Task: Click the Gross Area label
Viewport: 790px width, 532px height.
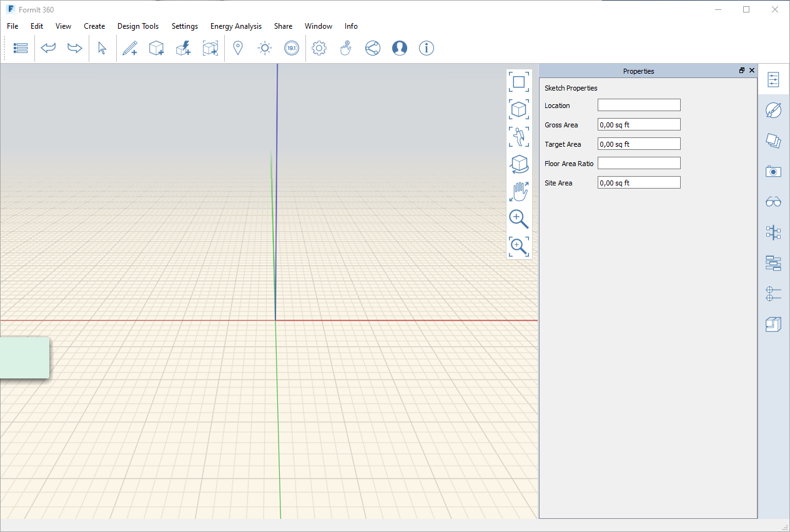Action: (x=561, y=125)
